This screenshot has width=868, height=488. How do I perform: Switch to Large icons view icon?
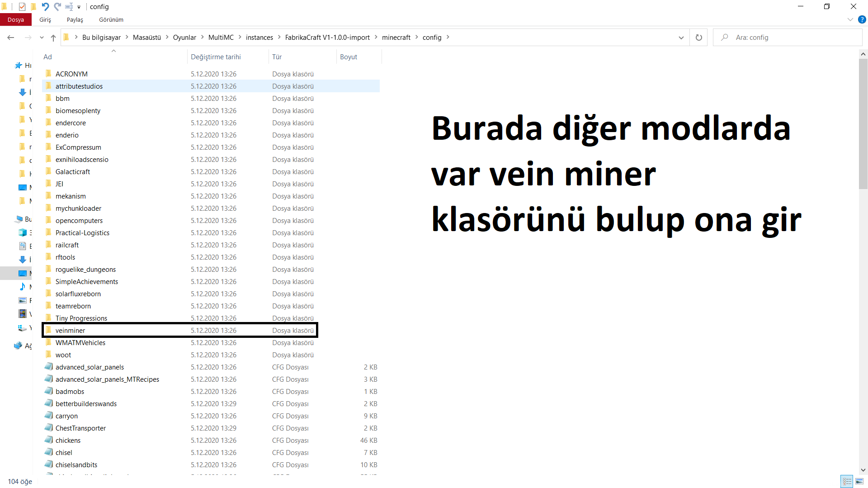pos(859,481)
